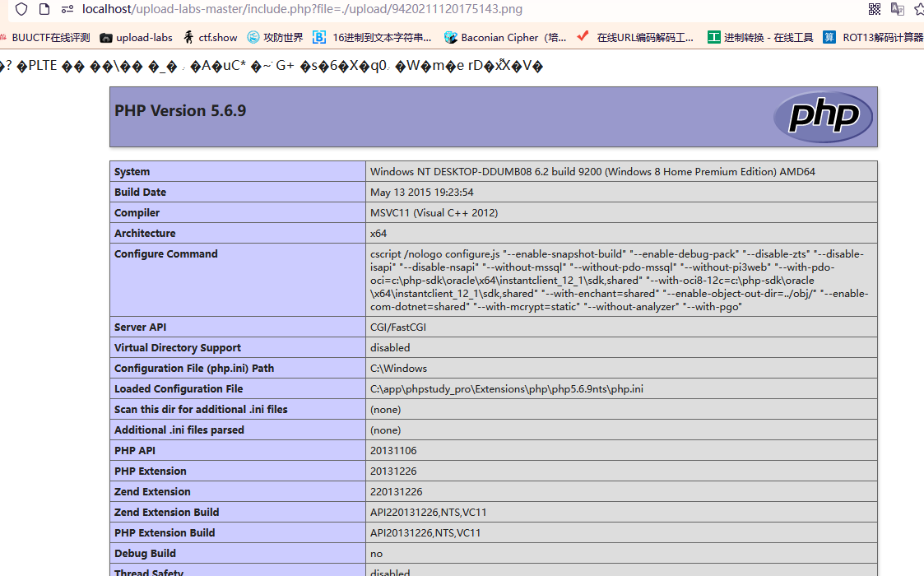Open site permissions icon in address bar
Viewport: 924px width, 576px height.
[67, 9]
